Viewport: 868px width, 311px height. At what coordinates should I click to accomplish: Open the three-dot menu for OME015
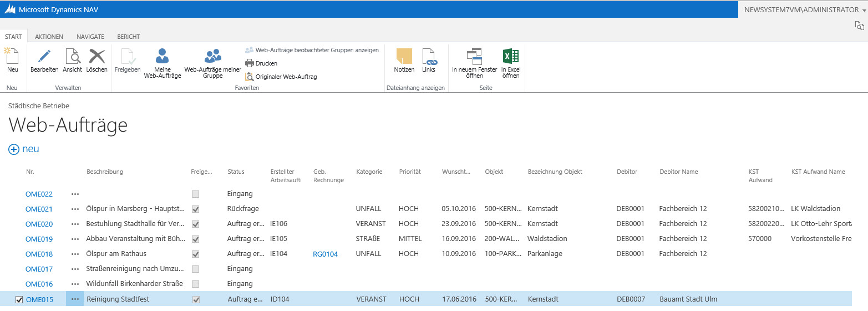coord(75,299)
